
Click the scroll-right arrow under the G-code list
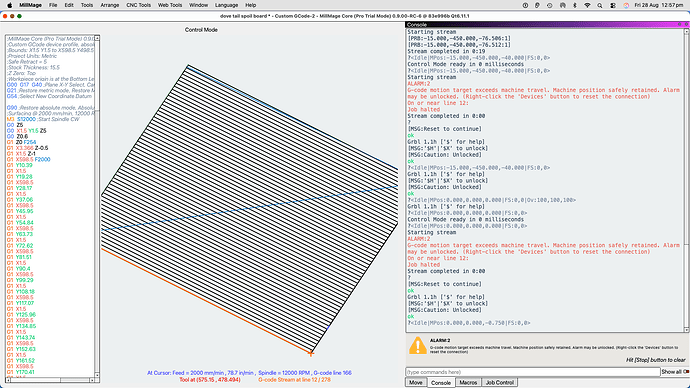(x=92, y=380)
